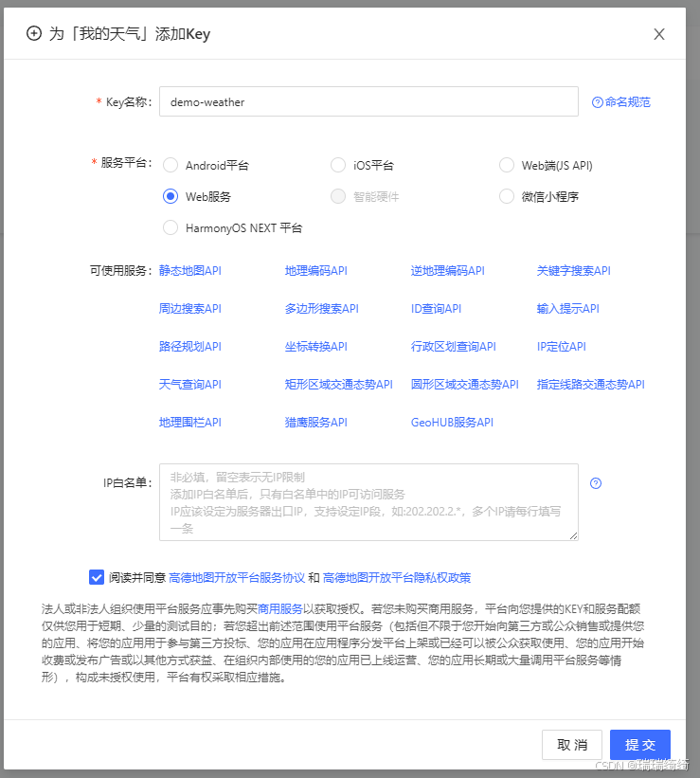Open the 坐标转换API link
This screenshot has width=700, height=778.
click(316, 346)
